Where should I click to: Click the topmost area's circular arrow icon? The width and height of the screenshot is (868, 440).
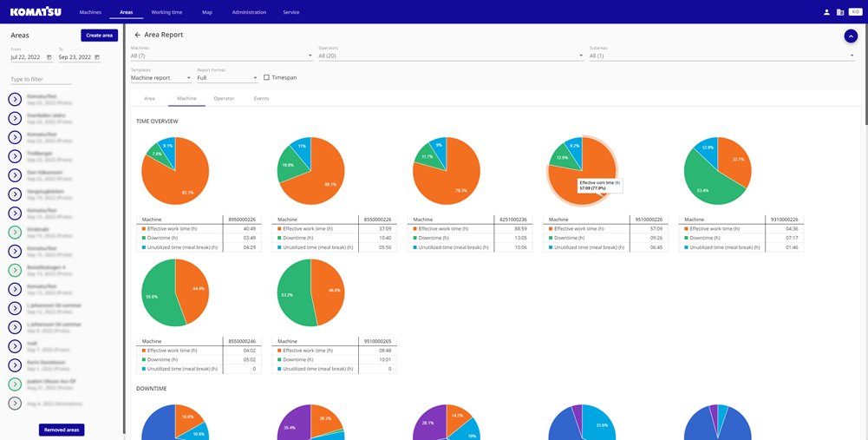point(15,100)
